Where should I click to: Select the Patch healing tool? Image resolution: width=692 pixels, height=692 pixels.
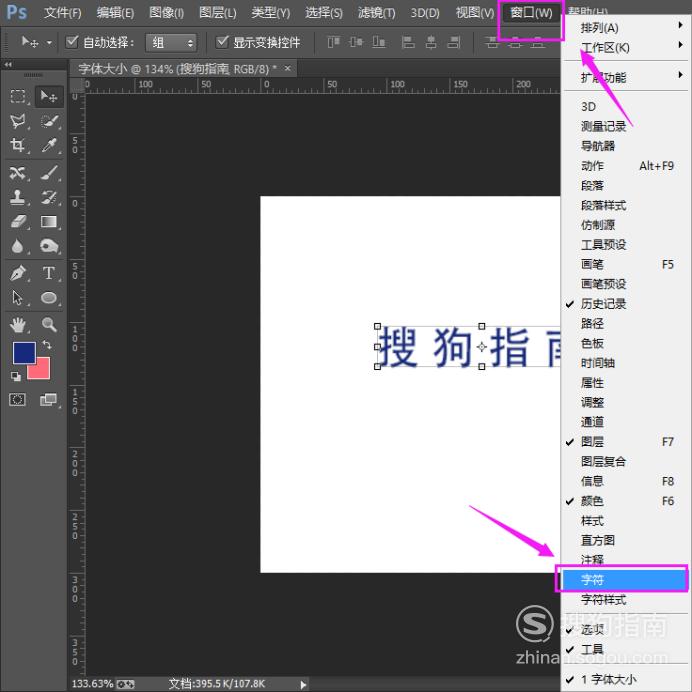(18, 173)
